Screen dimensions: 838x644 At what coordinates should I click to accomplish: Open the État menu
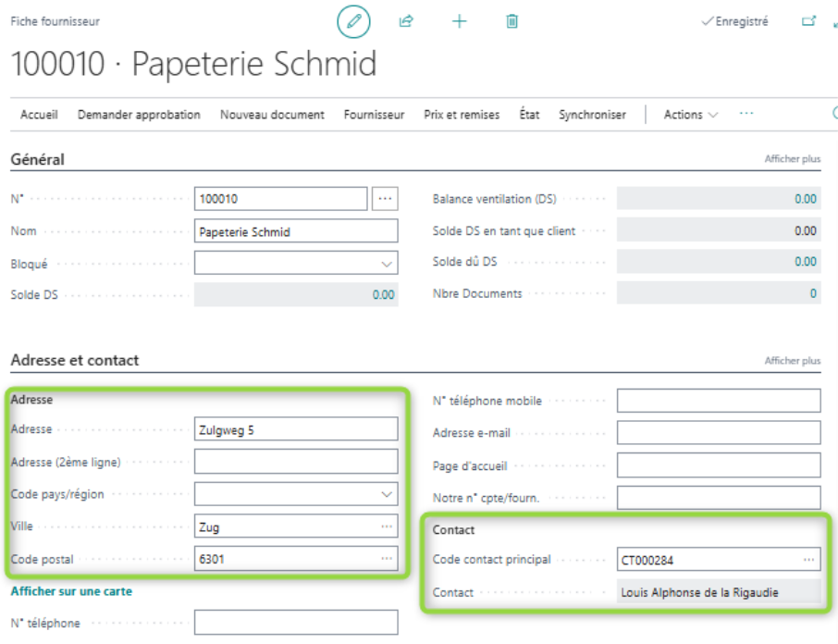[529, 115]
